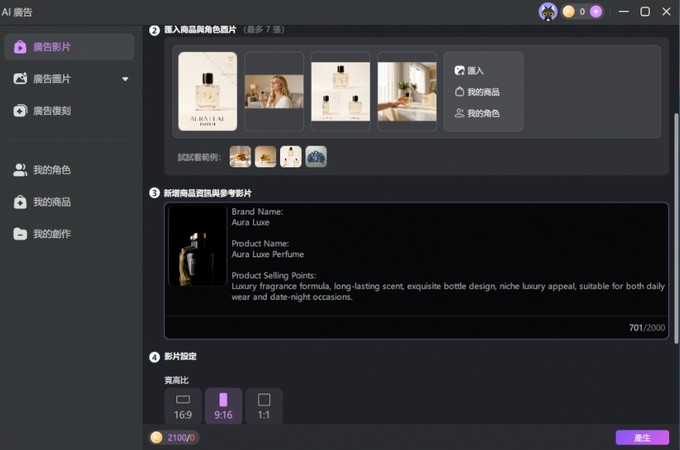Screen dimensions: 680x450
Task: Open the 廣告圖片 sidebar item
Action: coord(69,79)
